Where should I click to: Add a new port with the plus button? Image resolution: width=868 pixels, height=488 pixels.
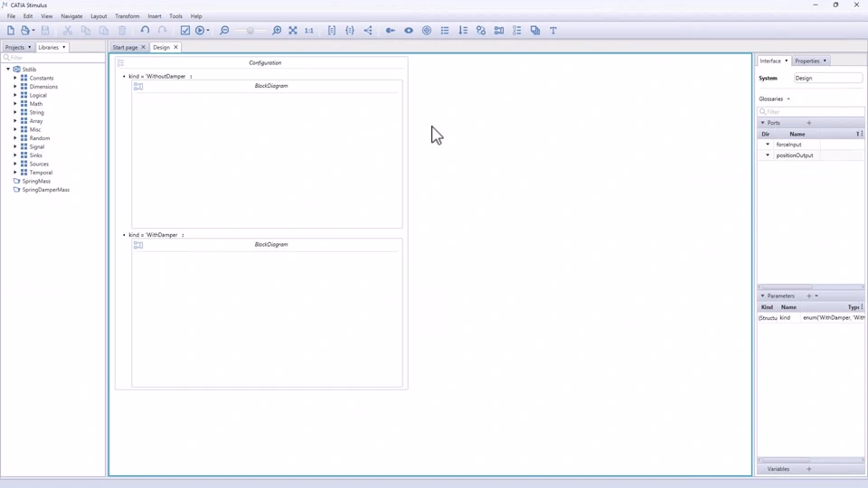[x=808, y=123]
